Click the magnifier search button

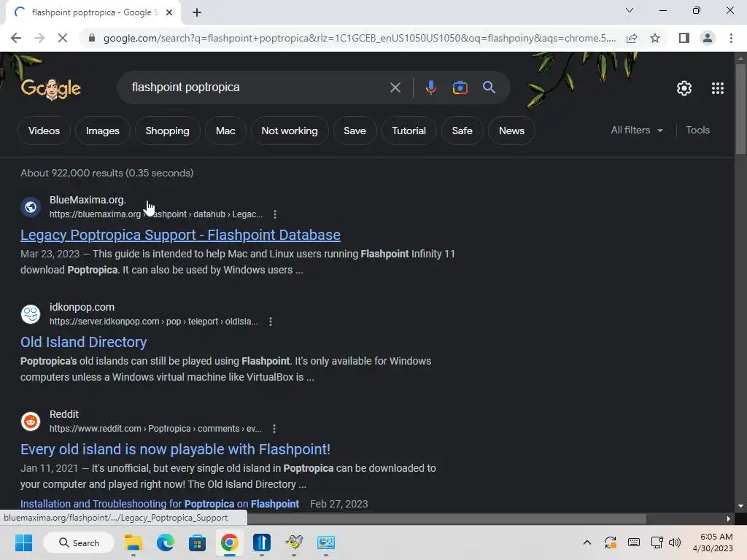(x=489, y=87)
